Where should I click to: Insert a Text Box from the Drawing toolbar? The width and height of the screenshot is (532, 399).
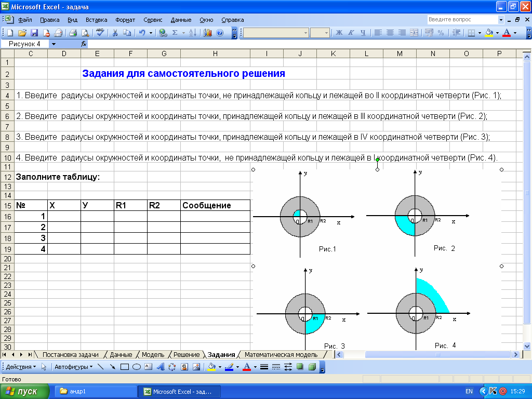tap(148, 367)
